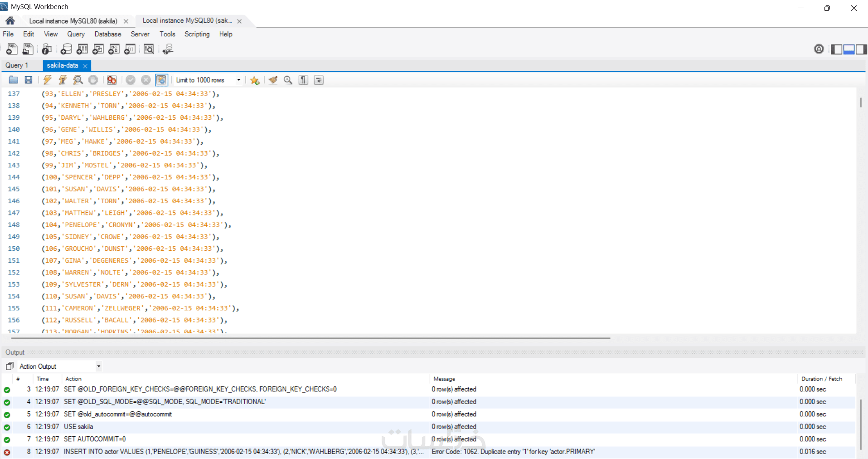The width and height of the screenshot is (868, 459).
Task: Click the output panel vertical scrollbar
Action: coord(861,424)
